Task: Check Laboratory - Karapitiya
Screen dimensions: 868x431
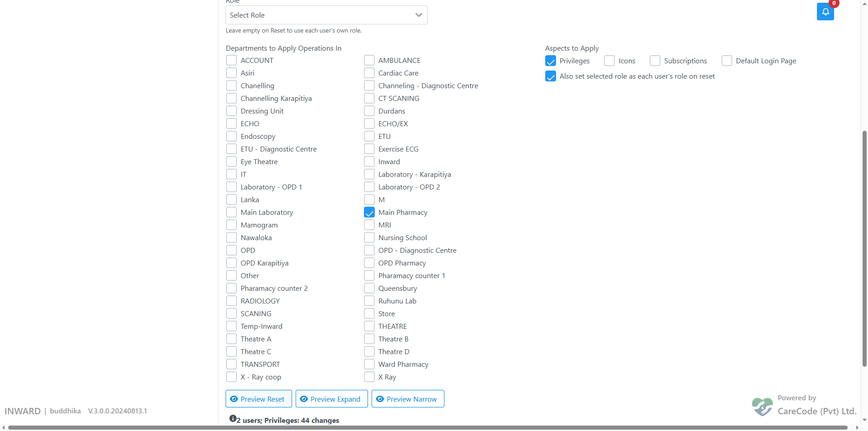Action: tap(369, 174)
